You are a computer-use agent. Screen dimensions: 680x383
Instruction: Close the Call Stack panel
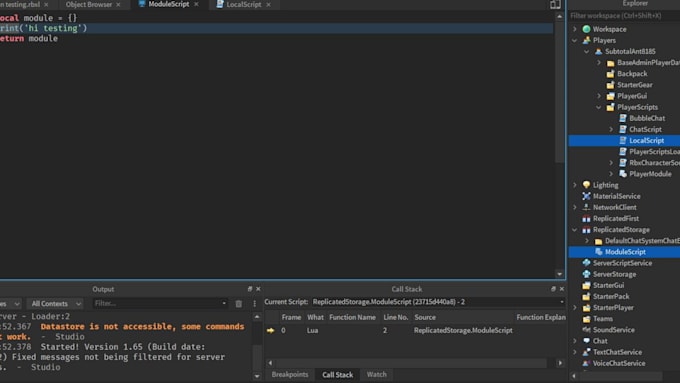(562, 289)
